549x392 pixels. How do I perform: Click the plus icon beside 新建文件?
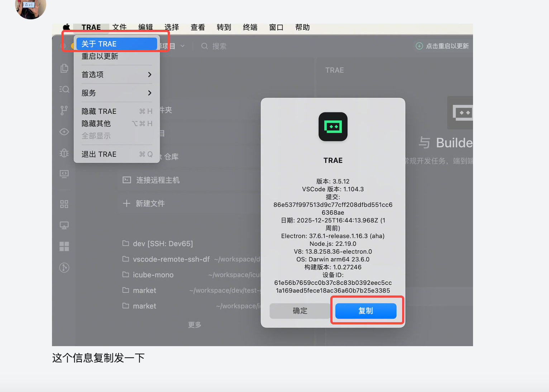click(126, 204)
